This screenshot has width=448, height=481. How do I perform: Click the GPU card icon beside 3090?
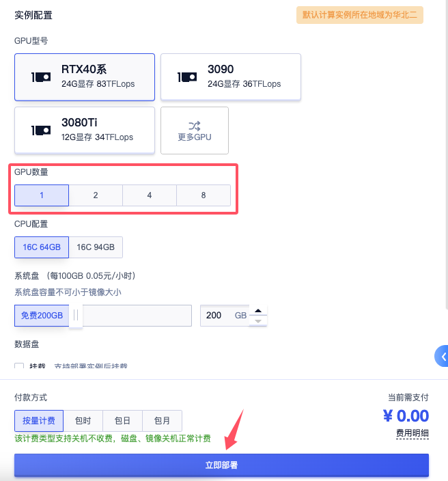tap(187, 77)
